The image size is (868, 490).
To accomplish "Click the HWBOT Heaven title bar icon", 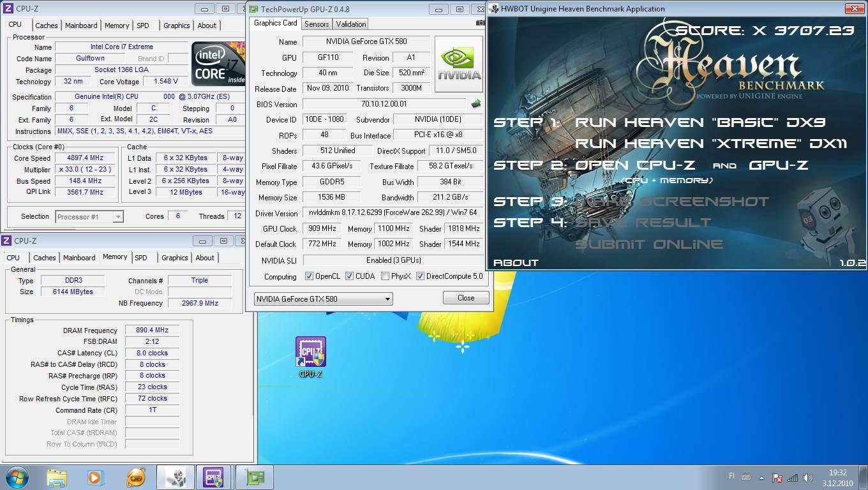I will pos(493,9).
